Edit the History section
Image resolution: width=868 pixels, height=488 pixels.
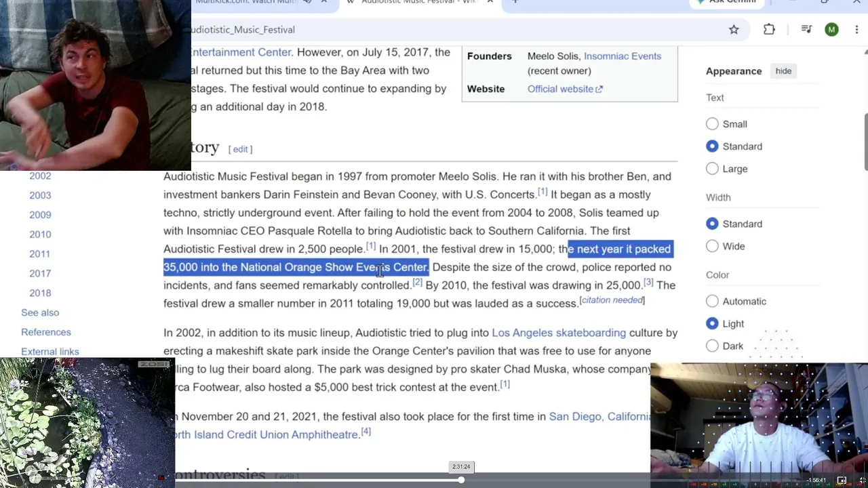pos(241,149)
